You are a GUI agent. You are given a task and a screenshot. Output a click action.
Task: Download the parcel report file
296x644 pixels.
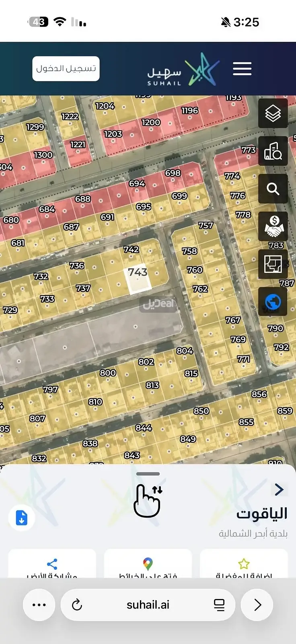(x=22, y=518)
